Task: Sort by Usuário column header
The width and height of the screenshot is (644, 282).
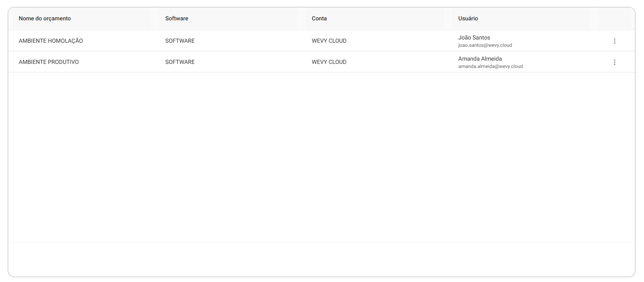Action: (468, 18)
